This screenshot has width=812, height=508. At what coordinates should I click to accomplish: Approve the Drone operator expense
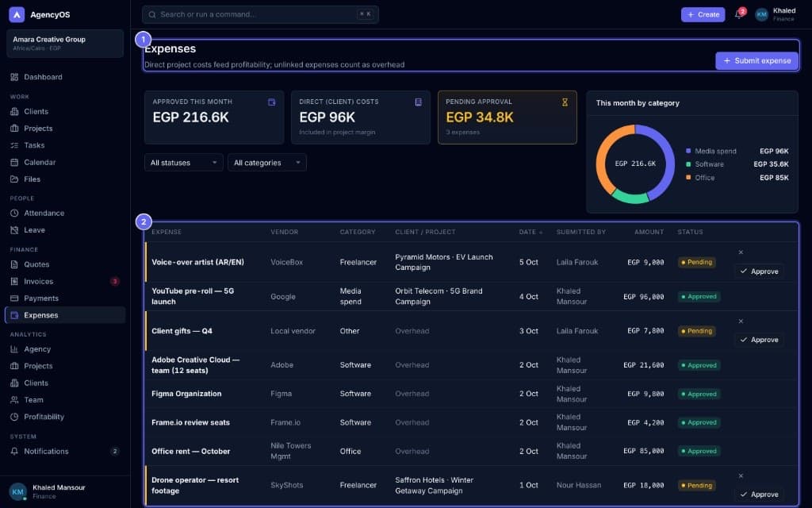point(759,494)
